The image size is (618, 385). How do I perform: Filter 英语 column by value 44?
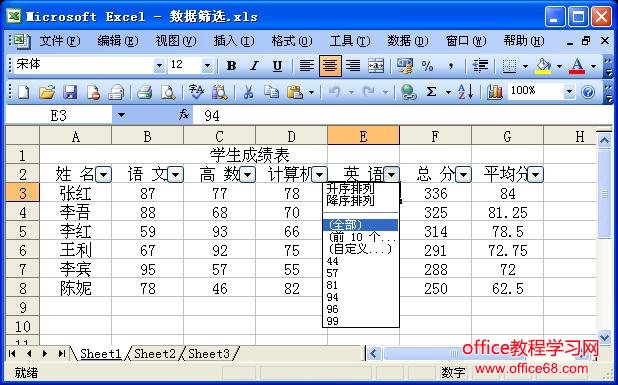(361, 261)
